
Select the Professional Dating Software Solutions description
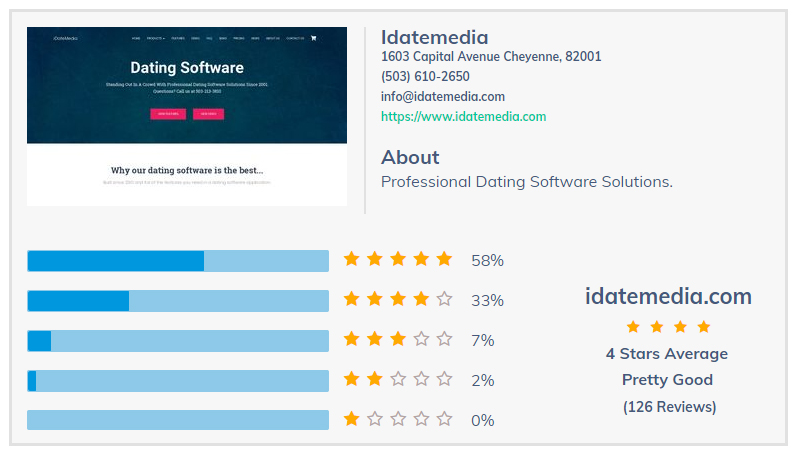point(527,182)
